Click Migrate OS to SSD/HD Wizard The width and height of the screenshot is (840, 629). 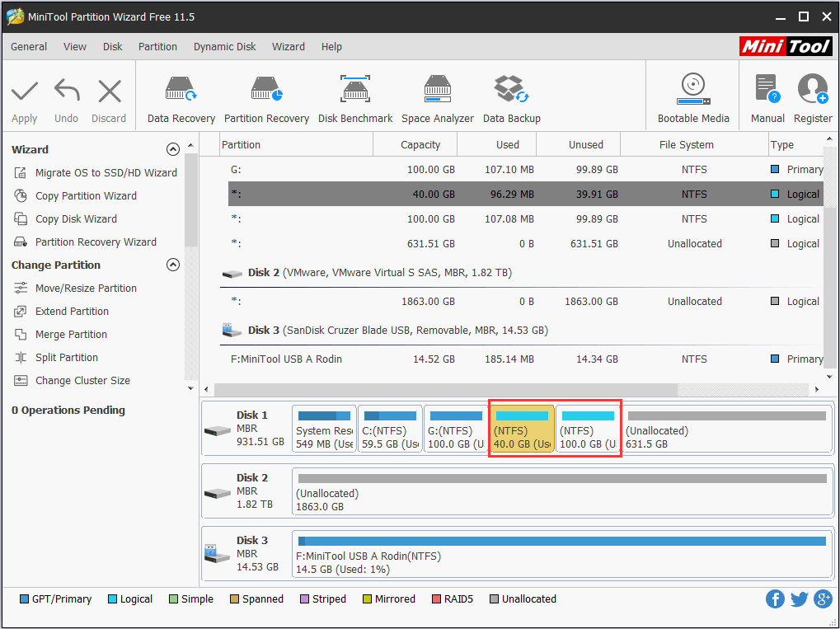pos(106,173)
